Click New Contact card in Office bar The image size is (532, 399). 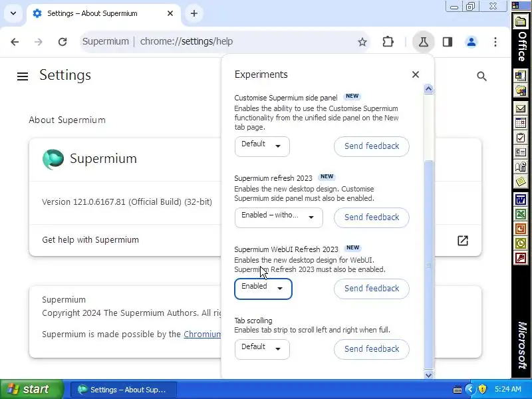521,152
